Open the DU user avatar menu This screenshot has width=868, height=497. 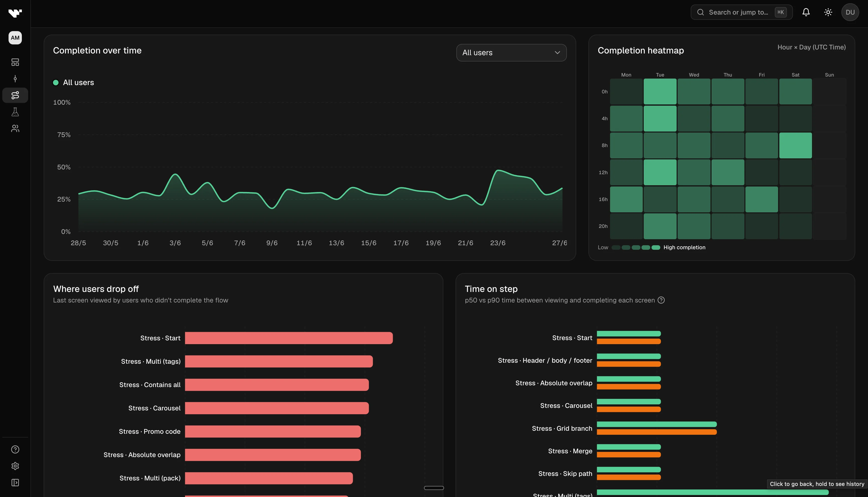[x=850, y=12]
